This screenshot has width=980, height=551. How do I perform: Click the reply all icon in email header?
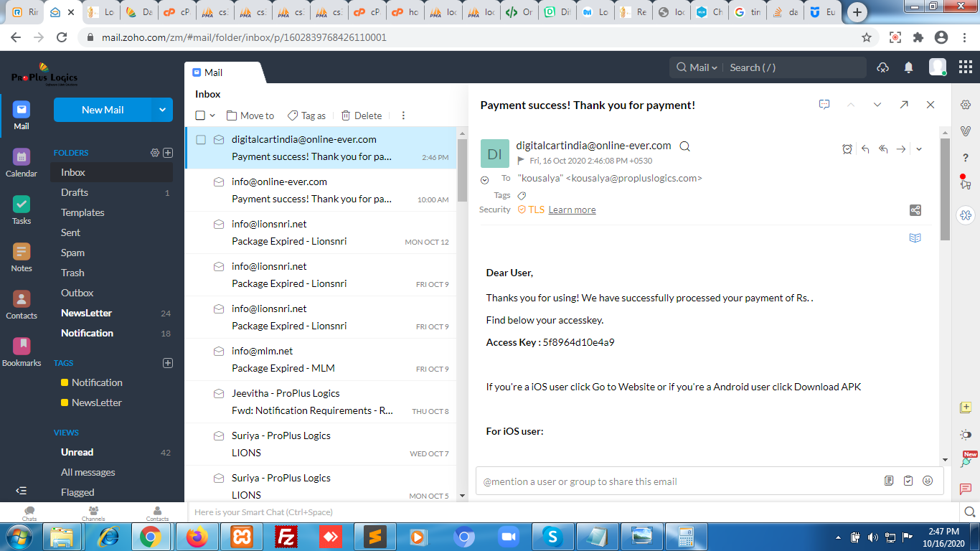coord(883,149)
